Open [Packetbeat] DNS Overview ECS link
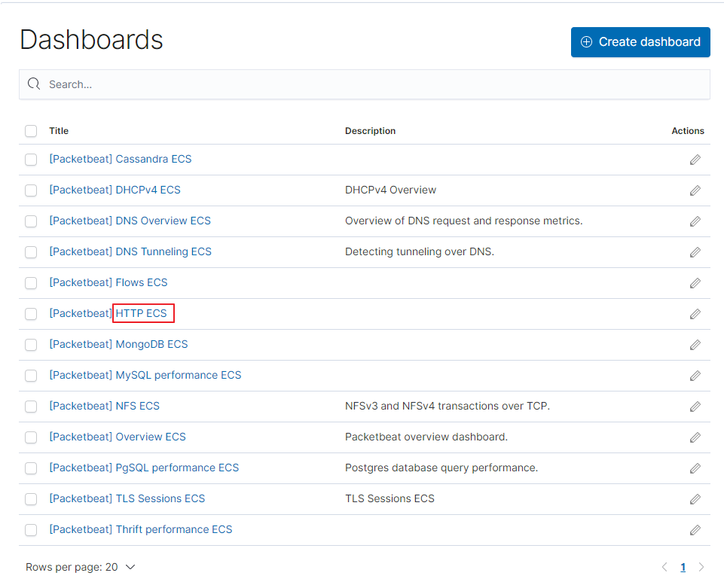724x588 pixels. pos(130,221)
